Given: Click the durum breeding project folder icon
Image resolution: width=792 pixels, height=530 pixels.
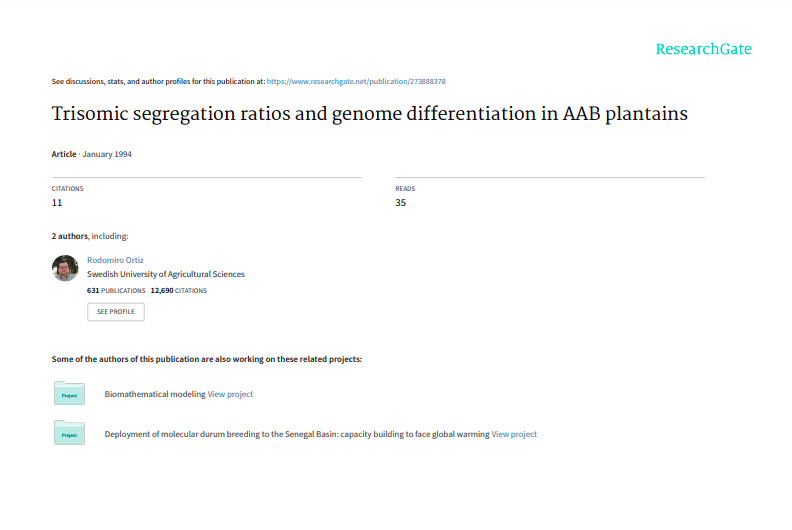Looking at the screenshot, I should click(x=69, y=433).
